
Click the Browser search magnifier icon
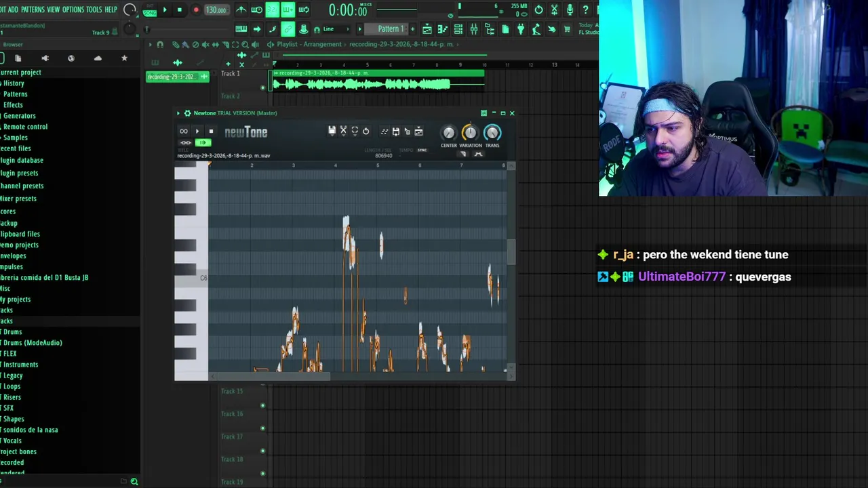click(x=134, y=481)
